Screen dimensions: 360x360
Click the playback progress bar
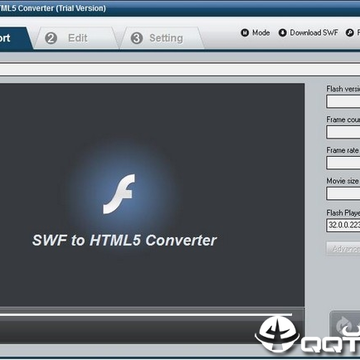pyautogui.click(x=146, y=314)
